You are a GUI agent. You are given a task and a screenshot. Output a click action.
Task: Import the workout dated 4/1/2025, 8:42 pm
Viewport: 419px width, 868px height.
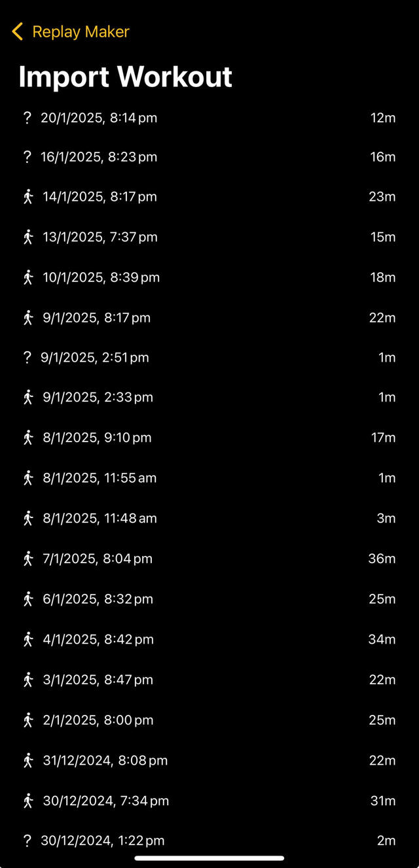coord(209,639)
